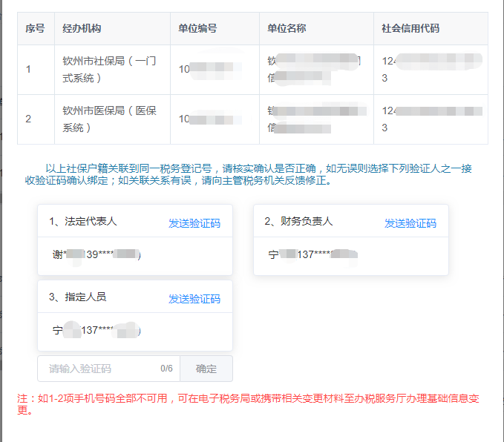Click the 社会信用代码 column header
Viewport: 504px width, 442px height.
(x=410, y=29)
